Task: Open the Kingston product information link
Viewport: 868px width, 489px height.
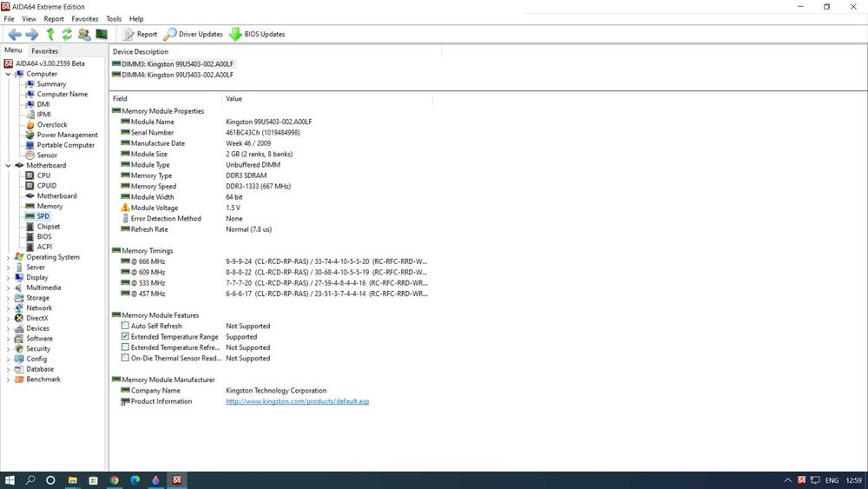Action: pos(297,401)
